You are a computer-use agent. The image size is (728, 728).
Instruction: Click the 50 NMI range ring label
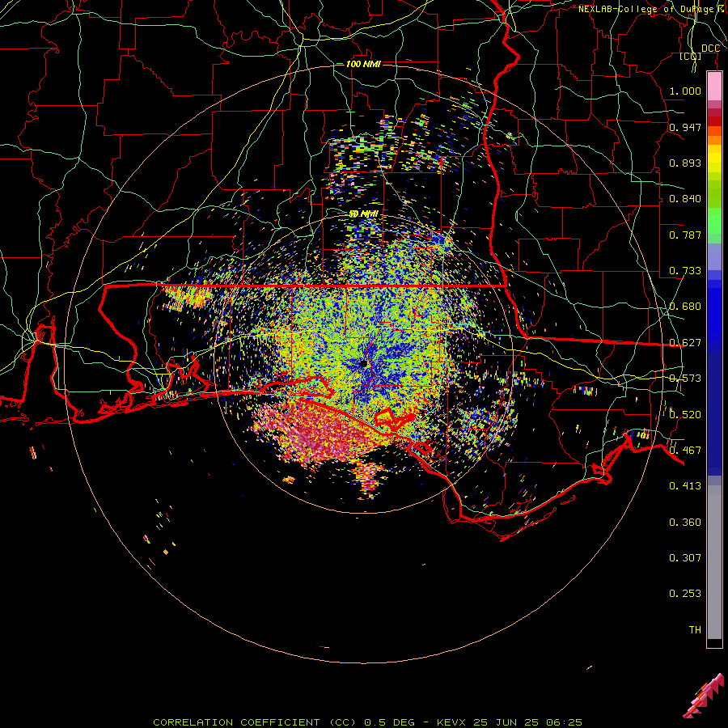[x=363, y=214]
